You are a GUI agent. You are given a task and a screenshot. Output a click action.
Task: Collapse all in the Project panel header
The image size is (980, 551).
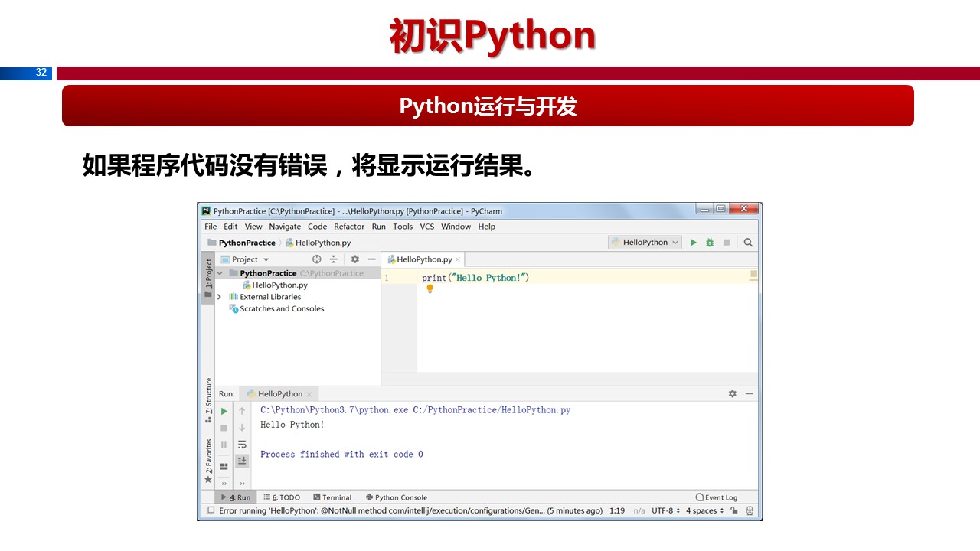334,259
